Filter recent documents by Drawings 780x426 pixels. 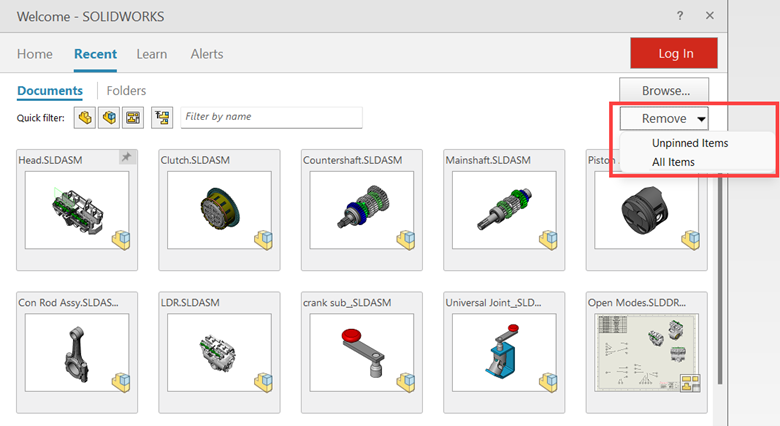(133, 118)
